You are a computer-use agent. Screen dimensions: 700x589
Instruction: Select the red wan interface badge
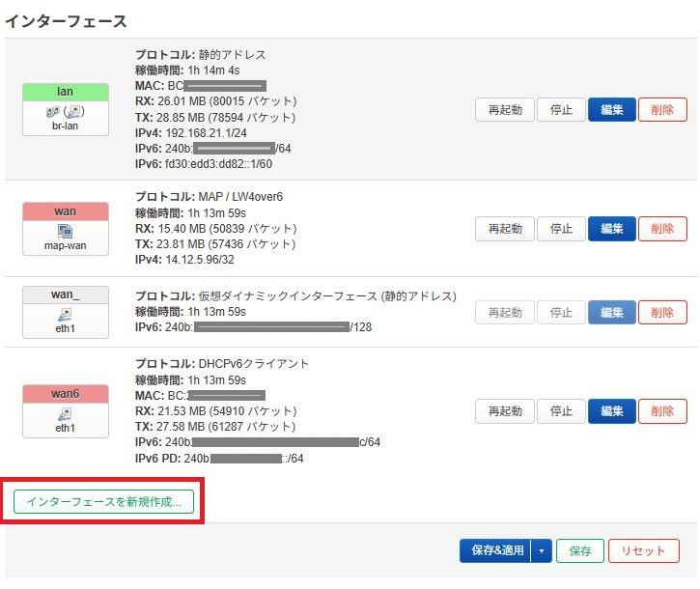click(65, 211)
